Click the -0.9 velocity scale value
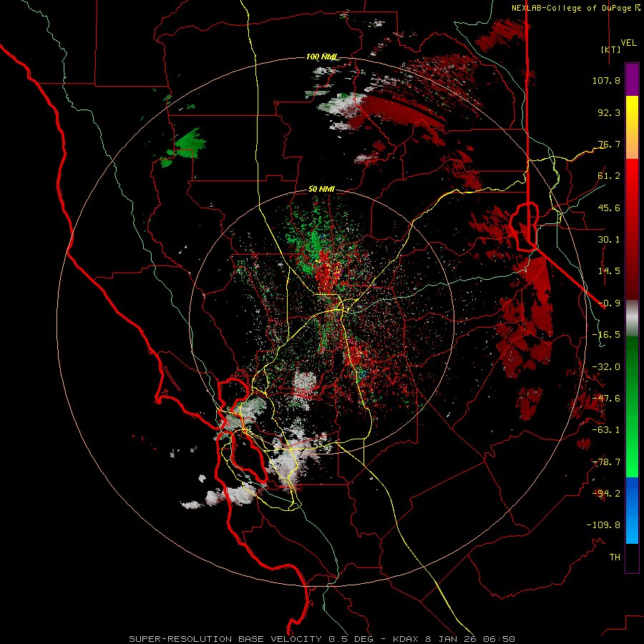644x644 pixels. pyautogui.click(x=609, y=303)
